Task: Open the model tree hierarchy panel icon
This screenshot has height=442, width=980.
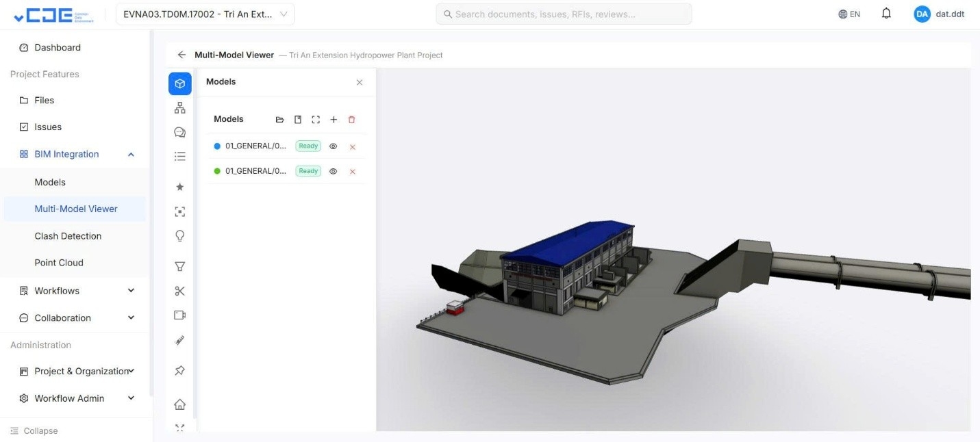Action: click(180, 108)
